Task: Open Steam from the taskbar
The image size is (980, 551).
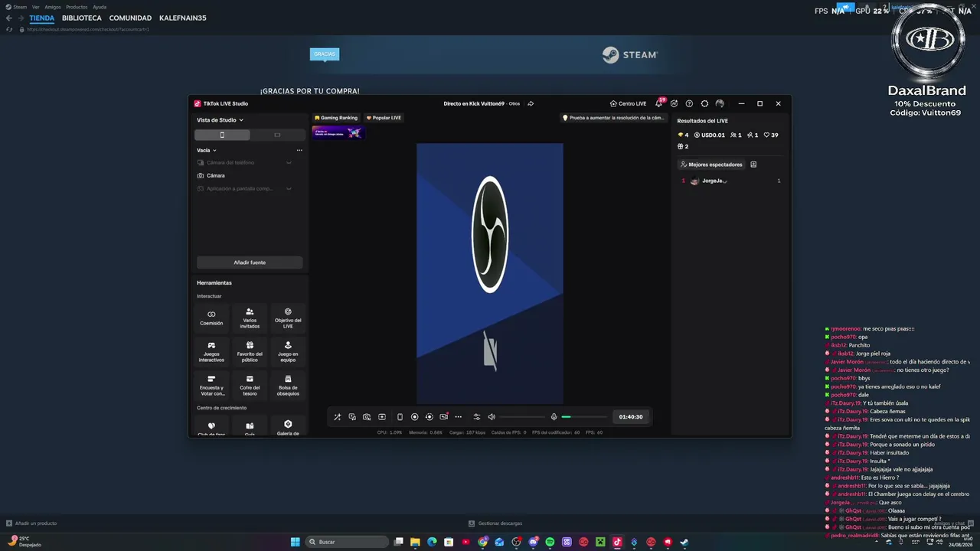Action: (x=684, y=542)
